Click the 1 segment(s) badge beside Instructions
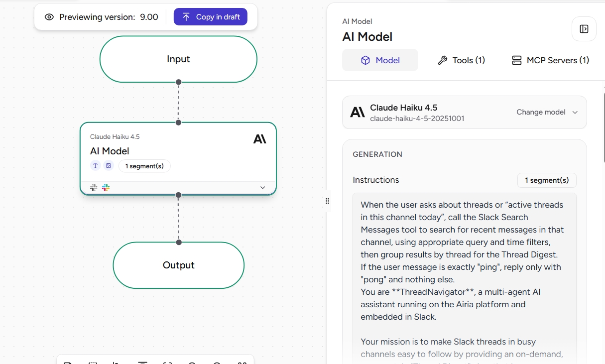The width and height of the screenshot is (605, 364). click(x=547, y=180)
